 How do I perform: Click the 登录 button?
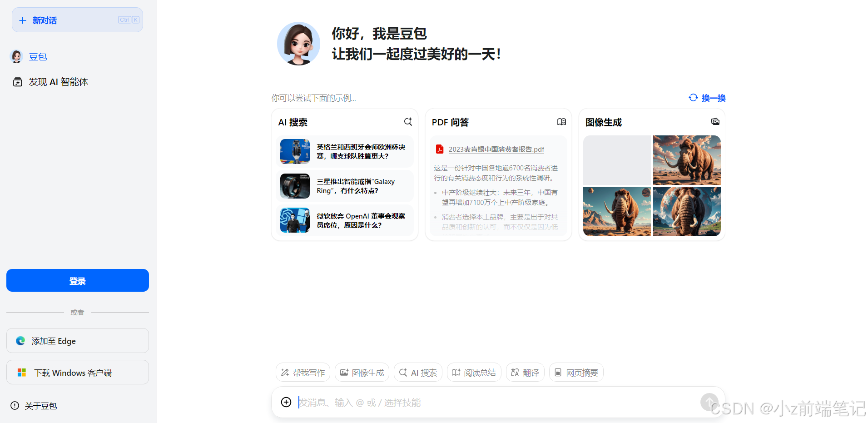pyautogui.click(x=77, y=280)
